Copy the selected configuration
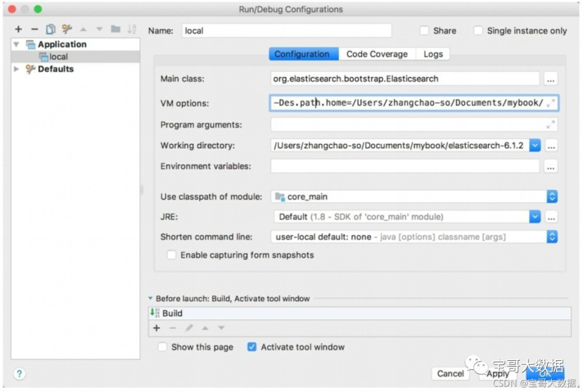 tap(51, 29)
